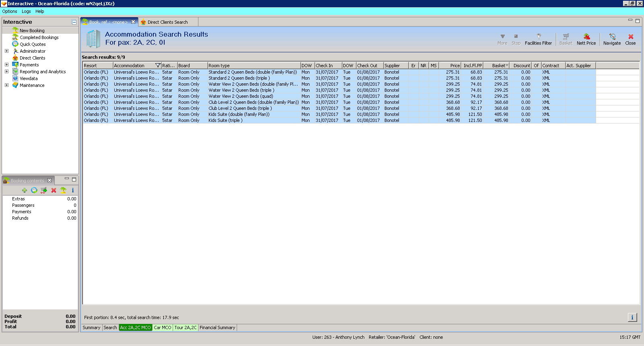Open the Navigate compass tool
The height and width of the screenshot is (346, 644).
tap(612, 39)
